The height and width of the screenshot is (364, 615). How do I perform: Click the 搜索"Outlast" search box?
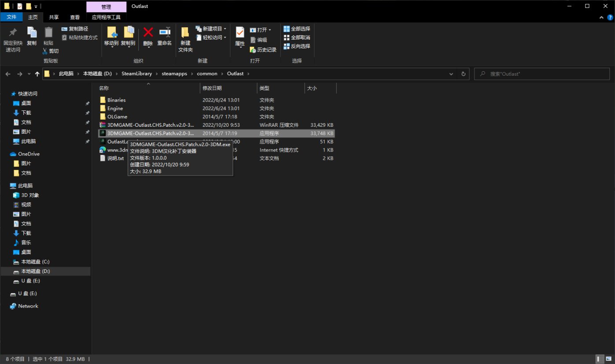point(542,74)
